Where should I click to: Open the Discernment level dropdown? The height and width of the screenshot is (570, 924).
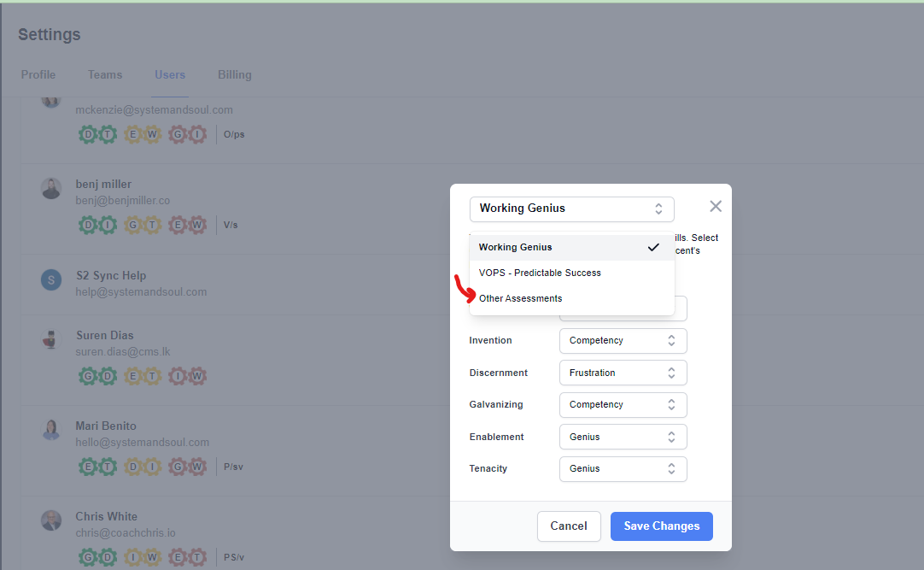click(x=623, y=373)
